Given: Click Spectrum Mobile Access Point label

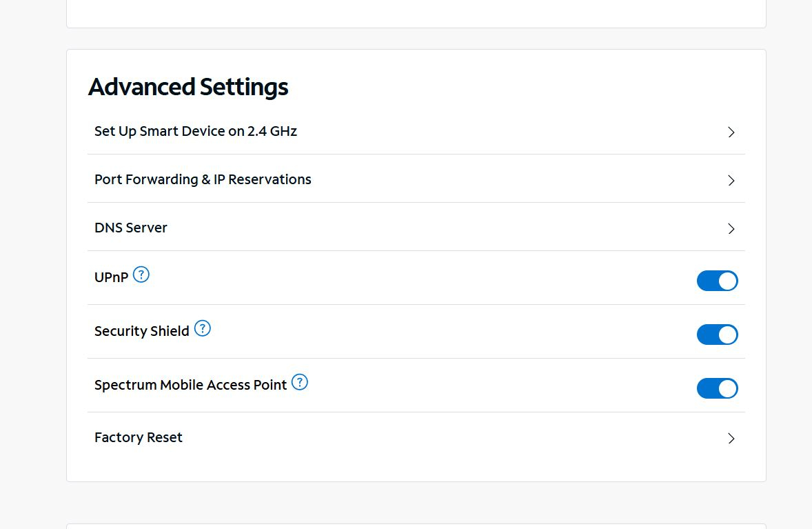Looking at the screenshot, I should [x=190, y=385].
